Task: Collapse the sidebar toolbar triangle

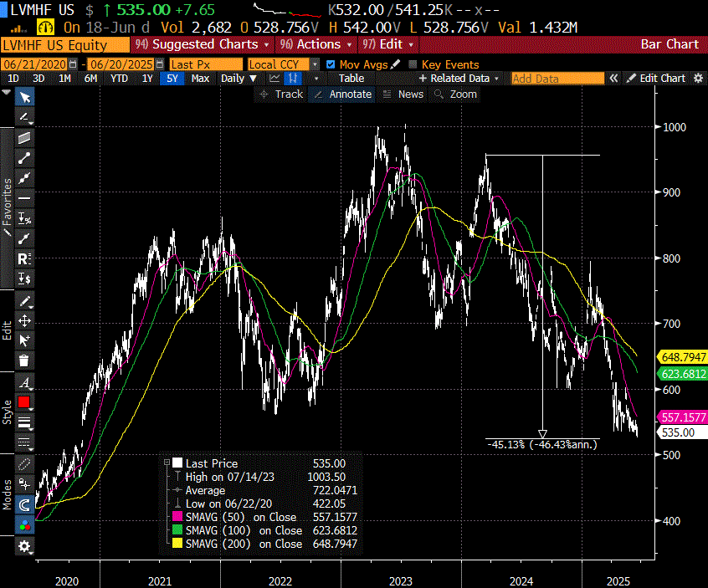Action: [7, 92]
